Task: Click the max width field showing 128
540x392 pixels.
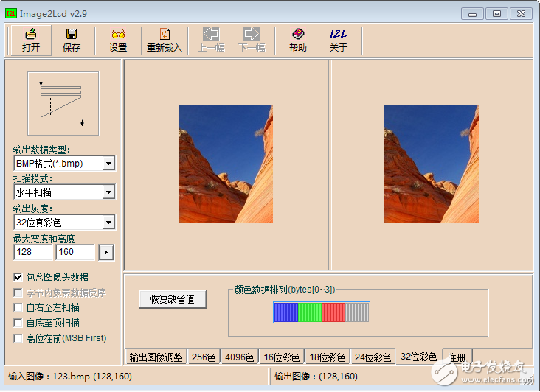Action: pyautogui.click(x=32, y=253)
